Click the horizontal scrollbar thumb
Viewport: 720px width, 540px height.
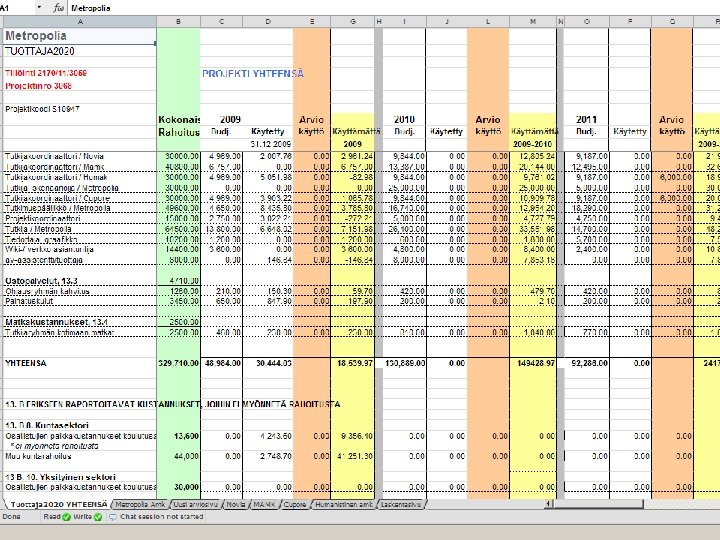598,504
